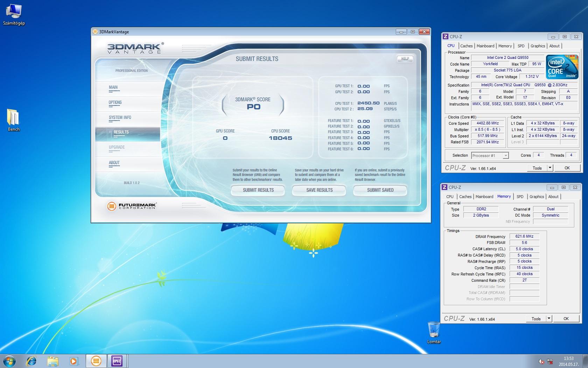Switch to Graphics tab in lower CPU-Z

tap(537, 197)
